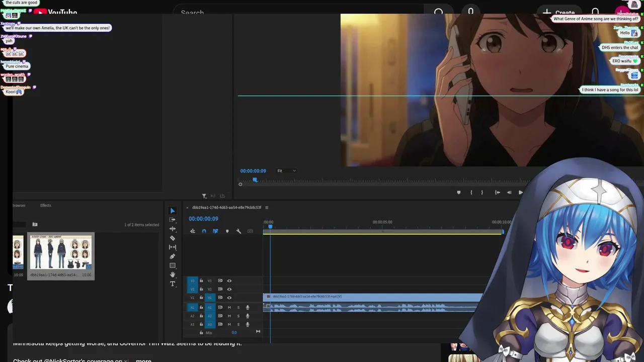644x362 pixels.
Task: Enable voice-over record on track A3
Action: click(247, 324)
